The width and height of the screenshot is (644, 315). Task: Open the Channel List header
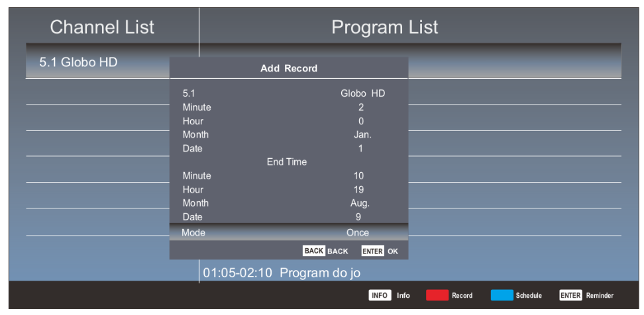click(102, 27)
